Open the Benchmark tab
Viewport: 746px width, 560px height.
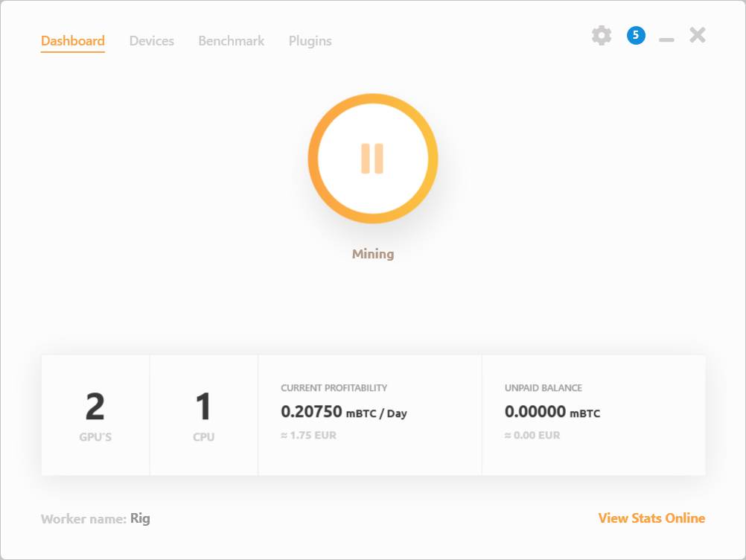pos(231,41)
